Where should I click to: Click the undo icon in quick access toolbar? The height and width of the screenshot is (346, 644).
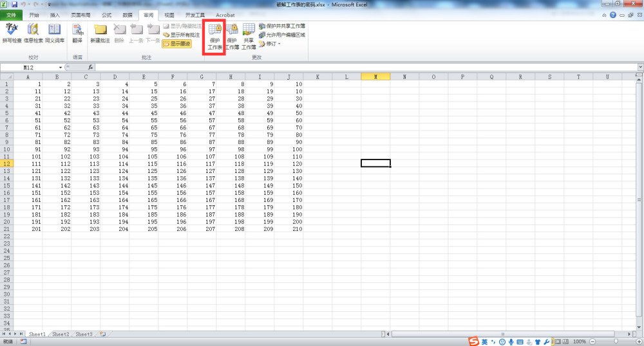(23, 5)
